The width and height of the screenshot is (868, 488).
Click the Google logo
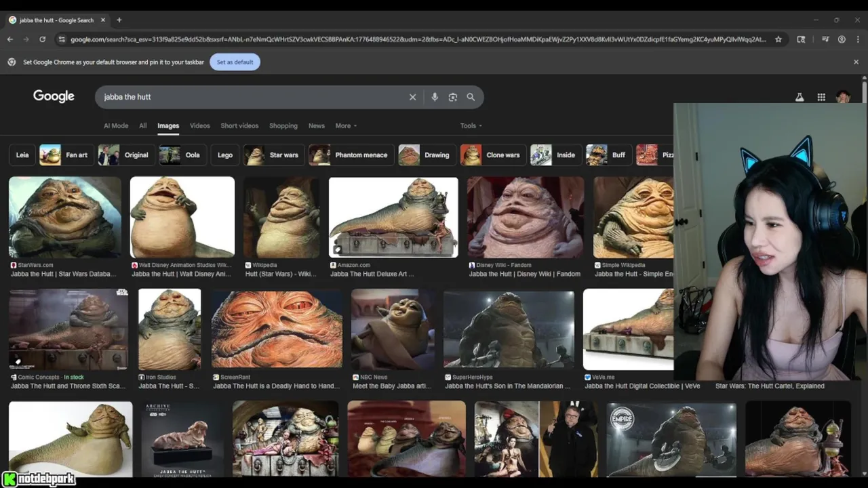(x=54, y=96)
